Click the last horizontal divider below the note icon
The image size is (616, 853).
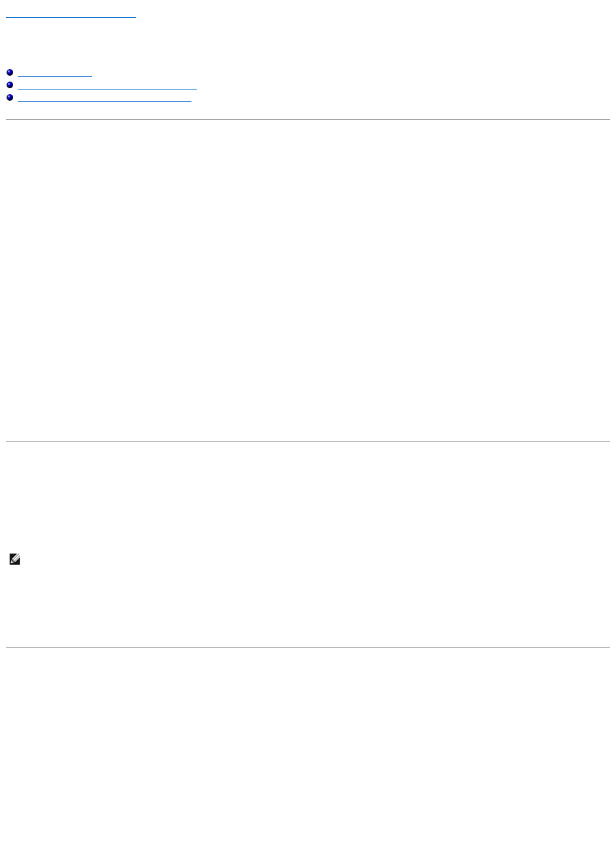(x=308, y=647)
